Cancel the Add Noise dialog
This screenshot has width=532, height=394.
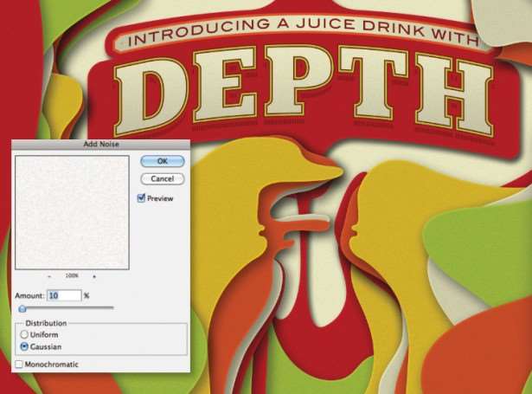pyautogui.click(x=163, y=178)
